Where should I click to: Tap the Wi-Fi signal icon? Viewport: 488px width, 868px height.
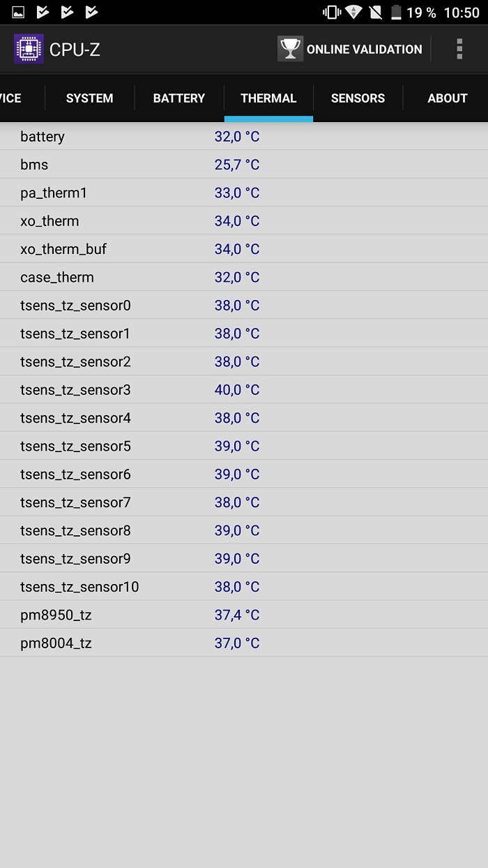[353, 13]
